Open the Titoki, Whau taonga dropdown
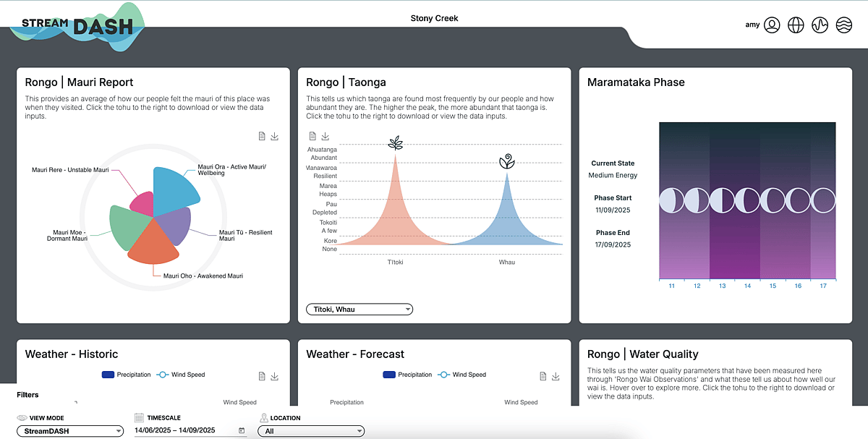Viewport: 868px width, 439px height. 359,310
